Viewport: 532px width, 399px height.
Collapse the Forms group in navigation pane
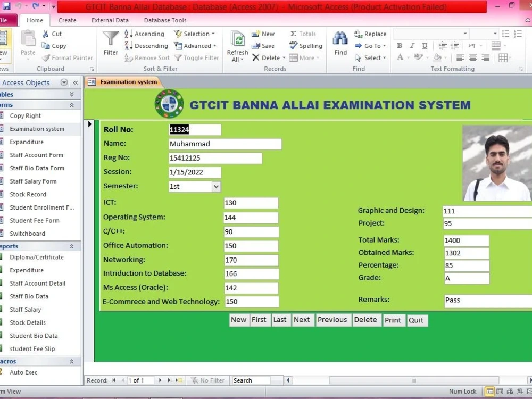pos(72,105)
